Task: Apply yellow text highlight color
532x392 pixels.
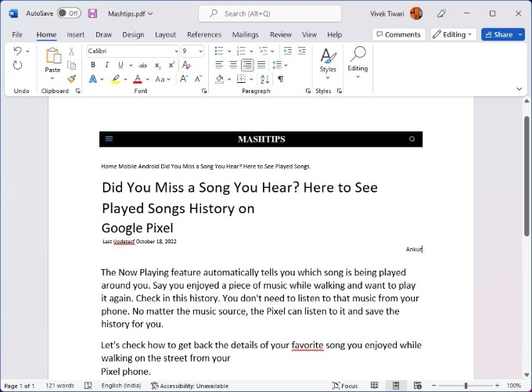Action: [116, 79]
